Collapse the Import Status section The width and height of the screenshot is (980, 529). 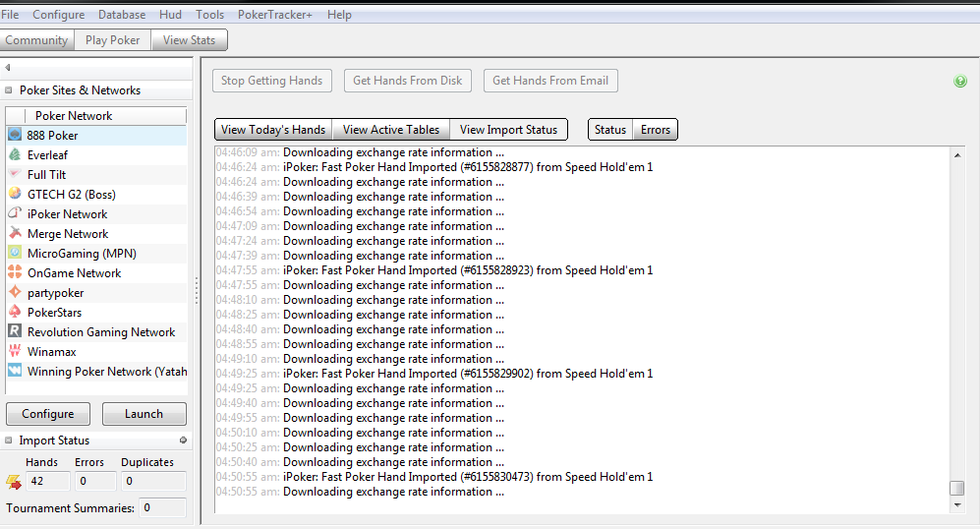click(9, 441)
